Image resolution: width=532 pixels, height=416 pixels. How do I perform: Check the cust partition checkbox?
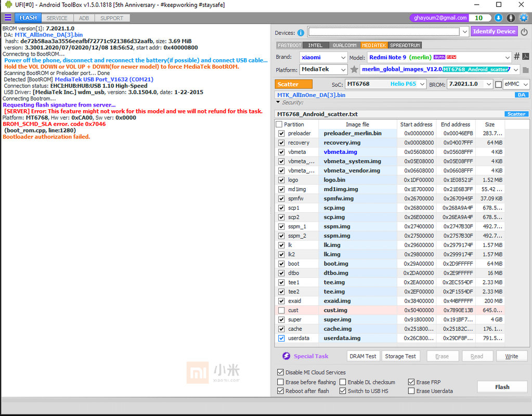[x=281, y=310]
